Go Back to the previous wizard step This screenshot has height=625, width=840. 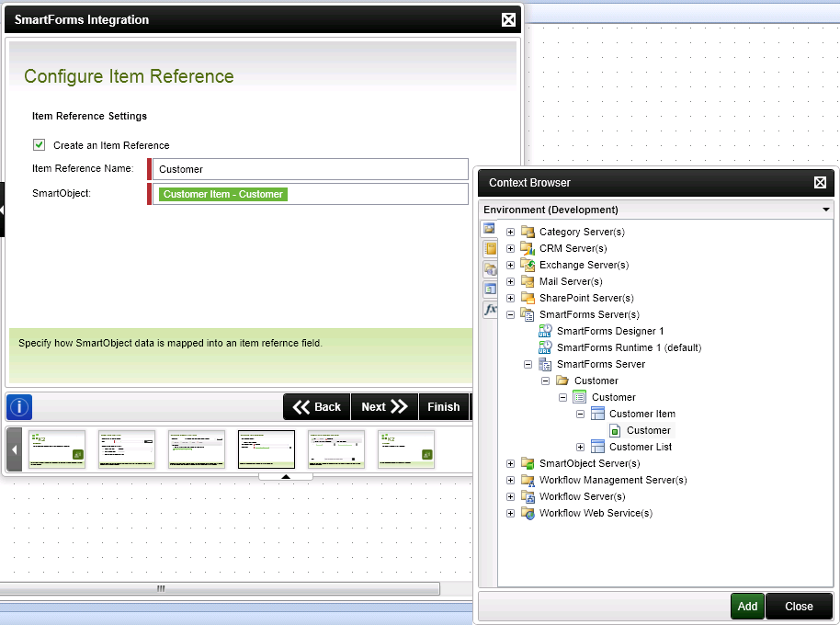316,407
